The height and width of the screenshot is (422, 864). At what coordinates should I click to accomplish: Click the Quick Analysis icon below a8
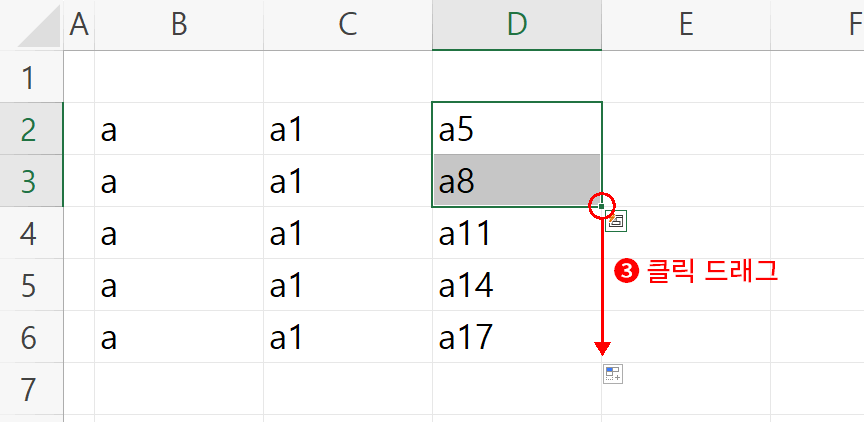[x=615, y=221]
